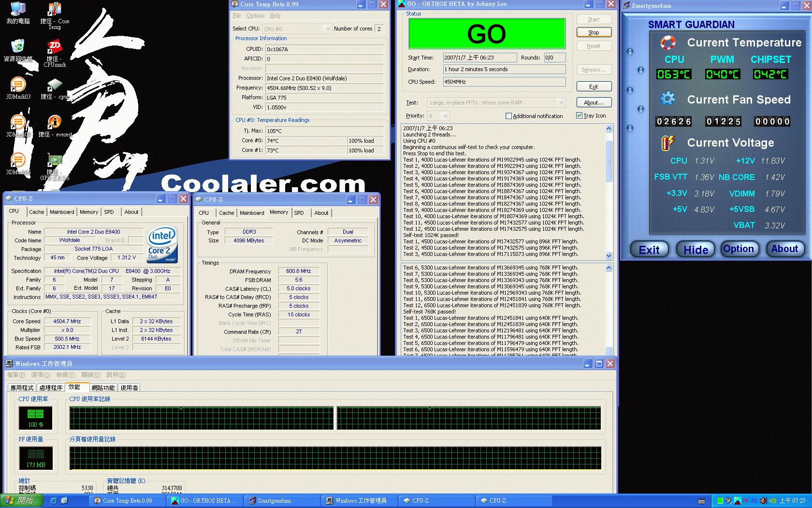Click the CPU Speed field in Orthos
Screen dimensions: 812x508
(504, 82)
